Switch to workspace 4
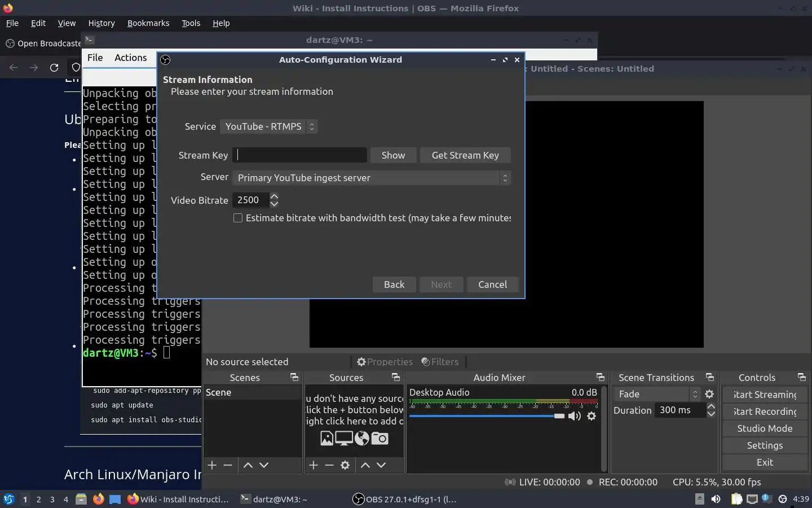 click(66, 499)
